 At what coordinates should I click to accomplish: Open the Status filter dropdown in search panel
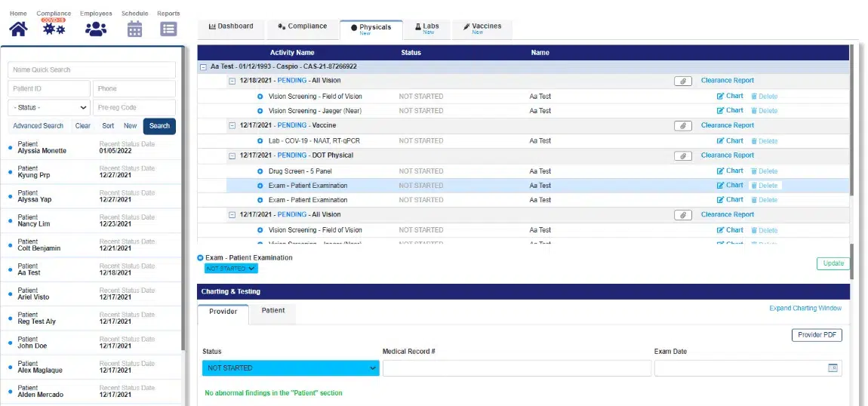click(x=49, y=108)
